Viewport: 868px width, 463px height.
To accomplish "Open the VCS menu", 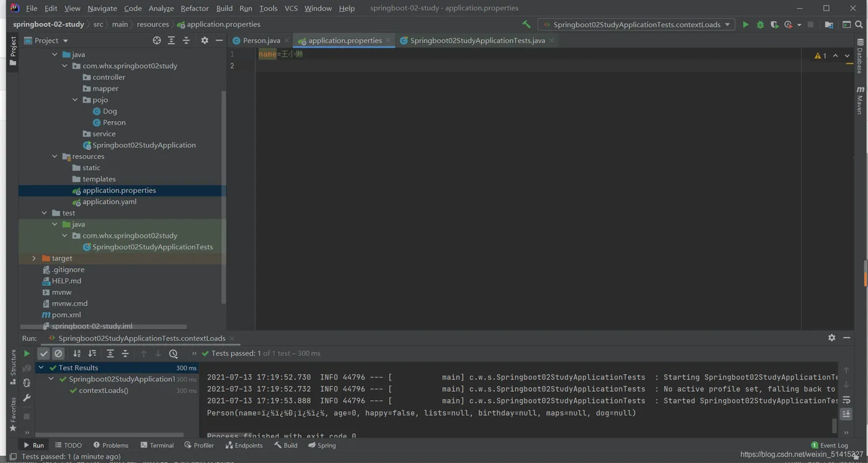I will pos(291,8).
